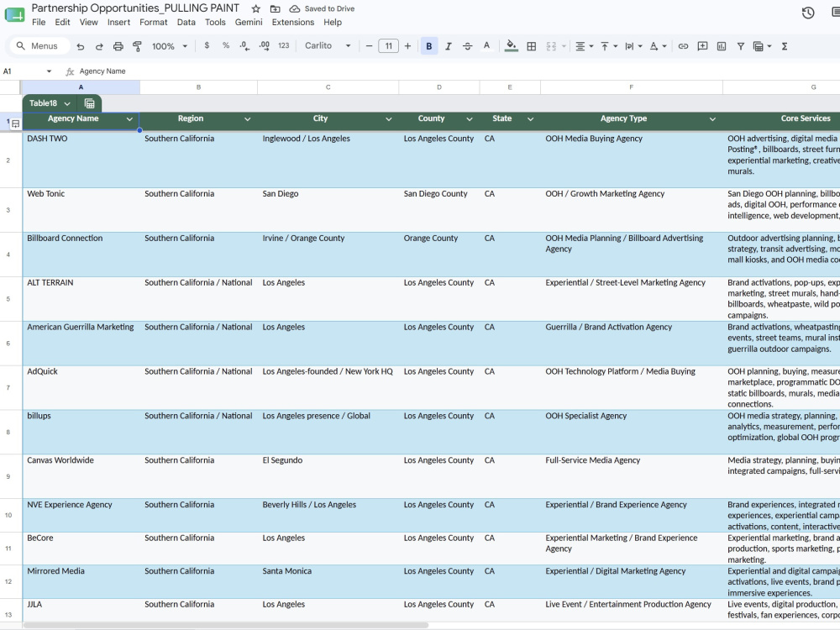Open the Functions sigma icon
840x630 pixels.
785,46
